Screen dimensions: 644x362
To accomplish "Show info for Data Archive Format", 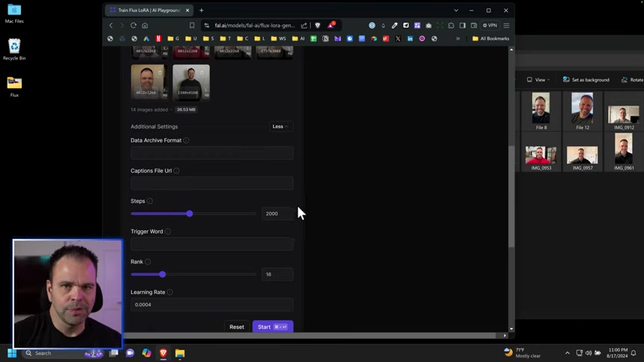I will coord(186,140).
